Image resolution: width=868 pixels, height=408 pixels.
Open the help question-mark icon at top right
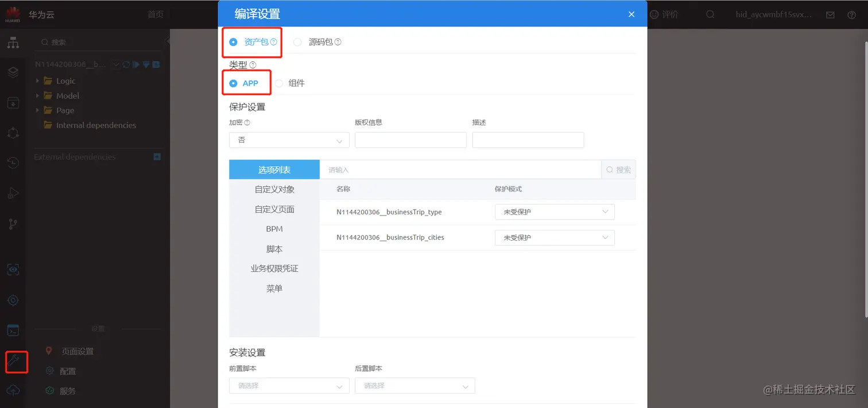coord(851,14)
